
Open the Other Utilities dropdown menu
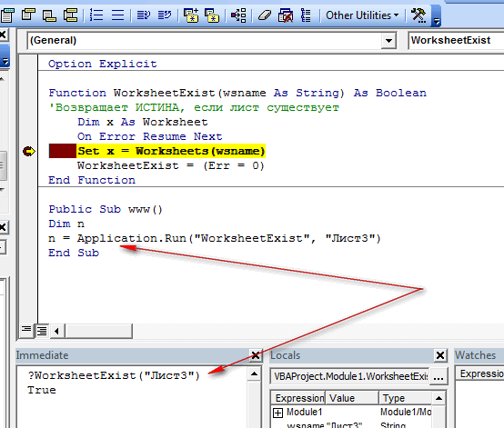[x=362, y=15]
